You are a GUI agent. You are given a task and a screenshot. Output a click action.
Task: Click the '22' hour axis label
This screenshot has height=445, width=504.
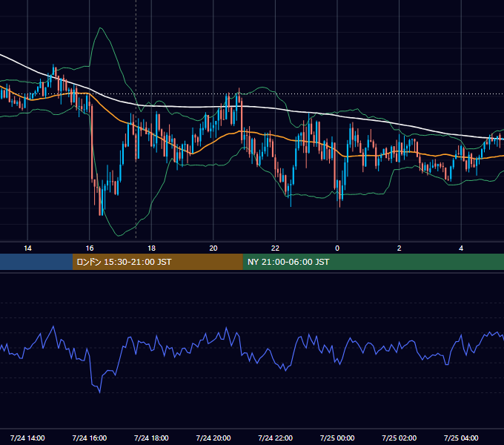pyautogui.click(x=275, y=248)
